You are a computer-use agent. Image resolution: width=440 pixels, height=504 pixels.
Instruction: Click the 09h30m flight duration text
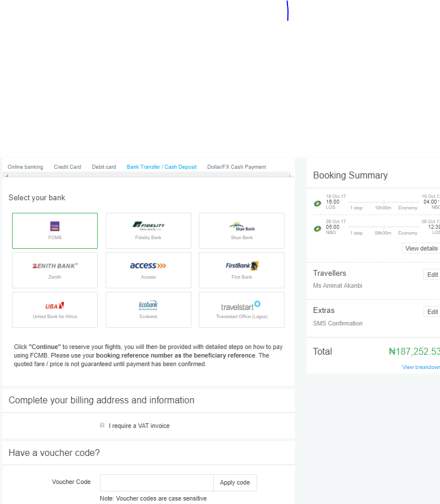tap(383, 233)
